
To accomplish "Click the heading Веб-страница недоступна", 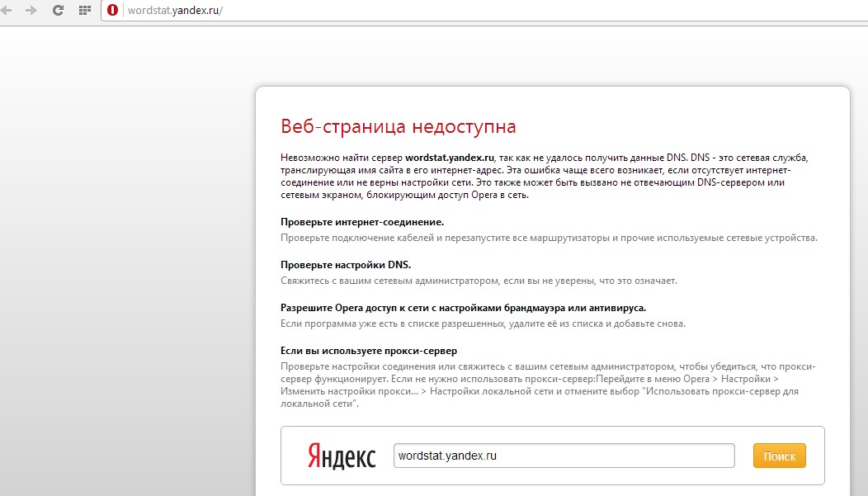I will point(398,126).
